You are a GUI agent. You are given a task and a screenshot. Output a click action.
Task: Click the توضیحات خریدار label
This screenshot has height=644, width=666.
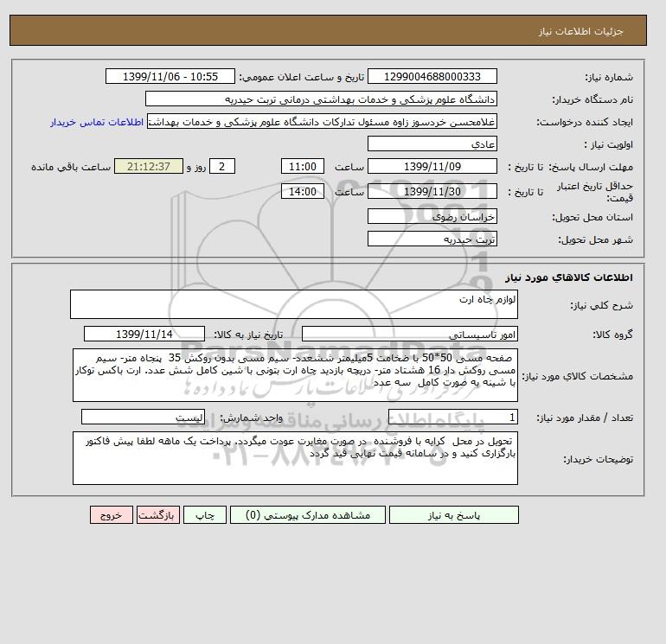[x=598, y=458]
